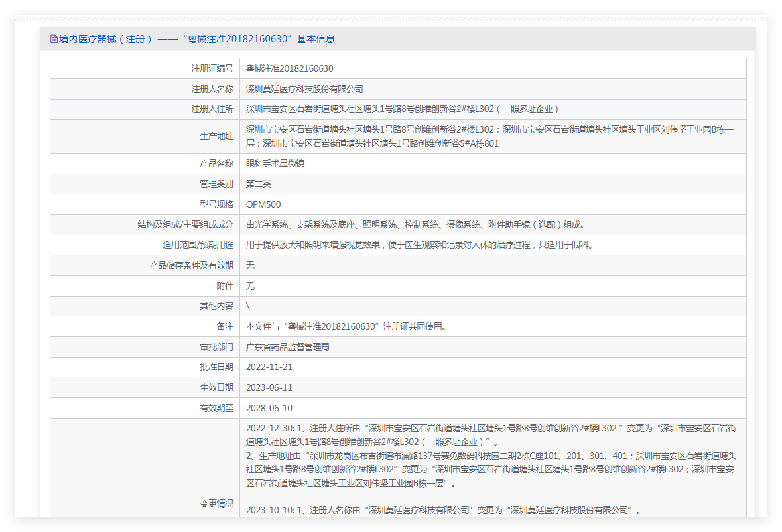Select the 结构及组成/主要组成成分 label
782x532 pixels.
pyautogui.click(x=186, y=224)
